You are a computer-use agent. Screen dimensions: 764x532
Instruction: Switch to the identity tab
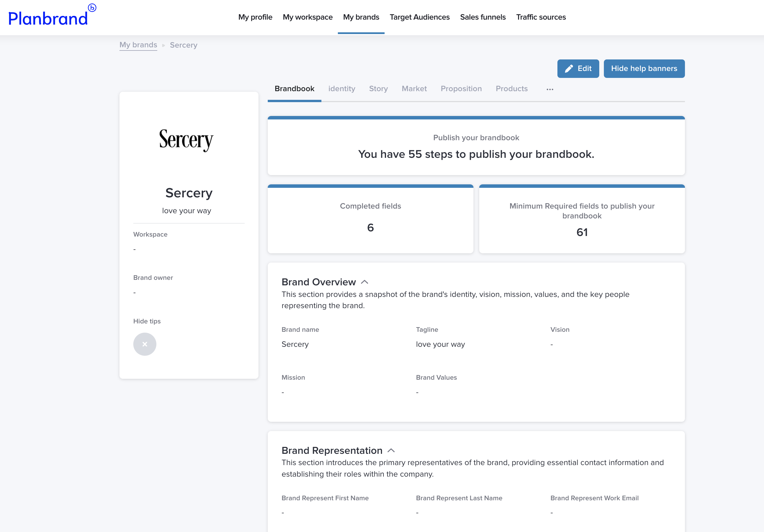pyautogui.click(x=342, y=89)
